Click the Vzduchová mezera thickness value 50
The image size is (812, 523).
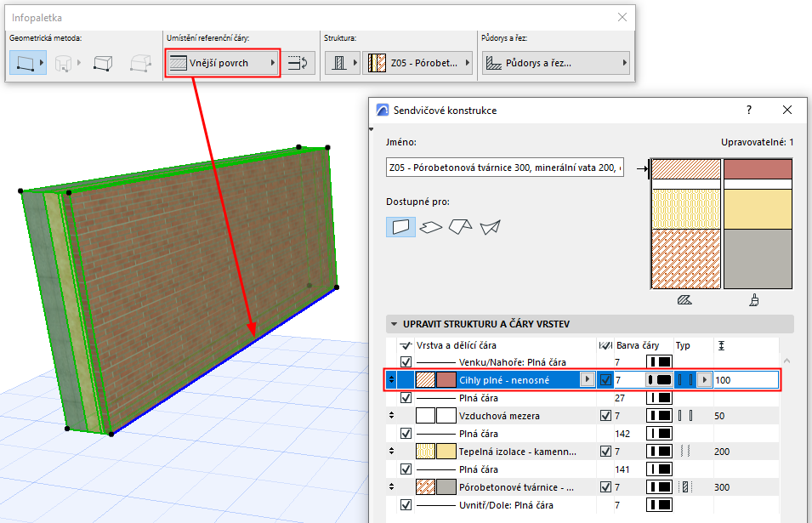pyautogui.click(x=720, y=416)
